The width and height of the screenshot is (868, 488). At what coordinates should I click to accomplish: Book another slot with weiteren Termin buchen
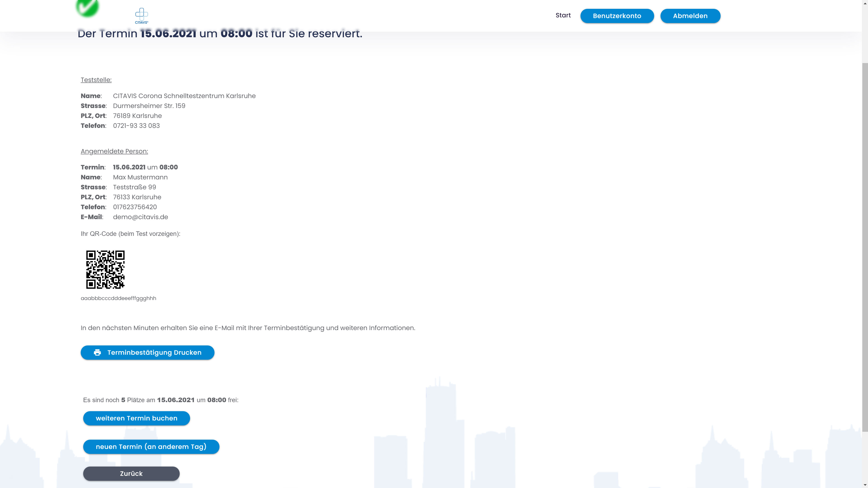click(137, 418)
